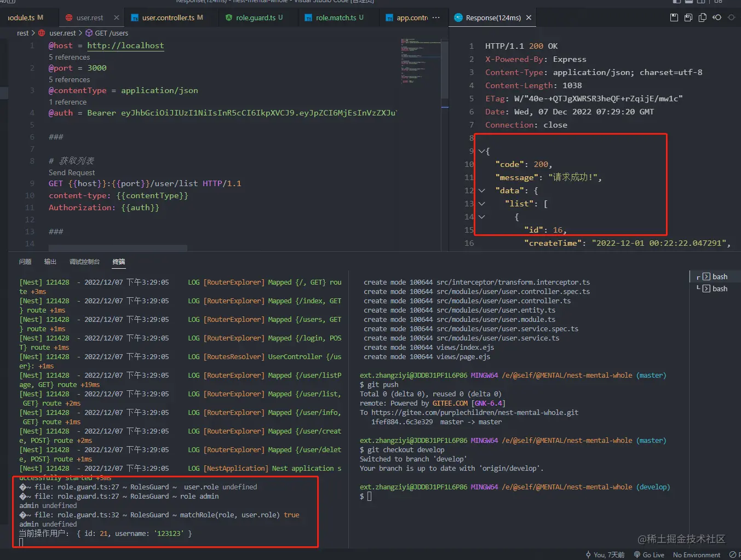741x560 pixels.
Task: Click the rest breadcrumb segment
Action: click(22, 33)
